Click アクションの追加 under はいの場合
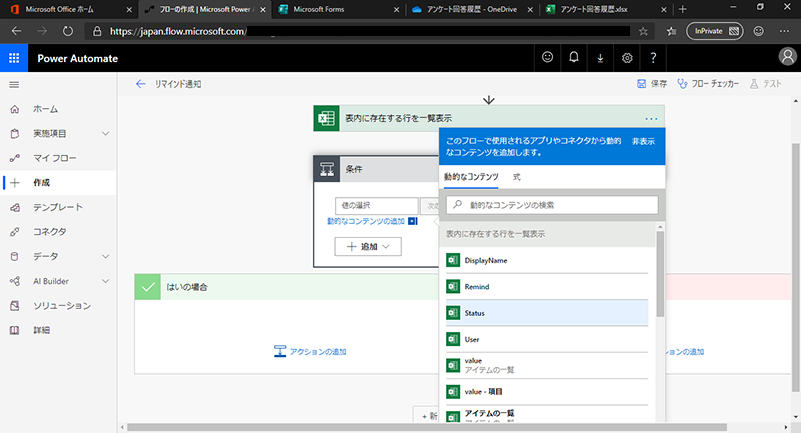 click(310, 351)
